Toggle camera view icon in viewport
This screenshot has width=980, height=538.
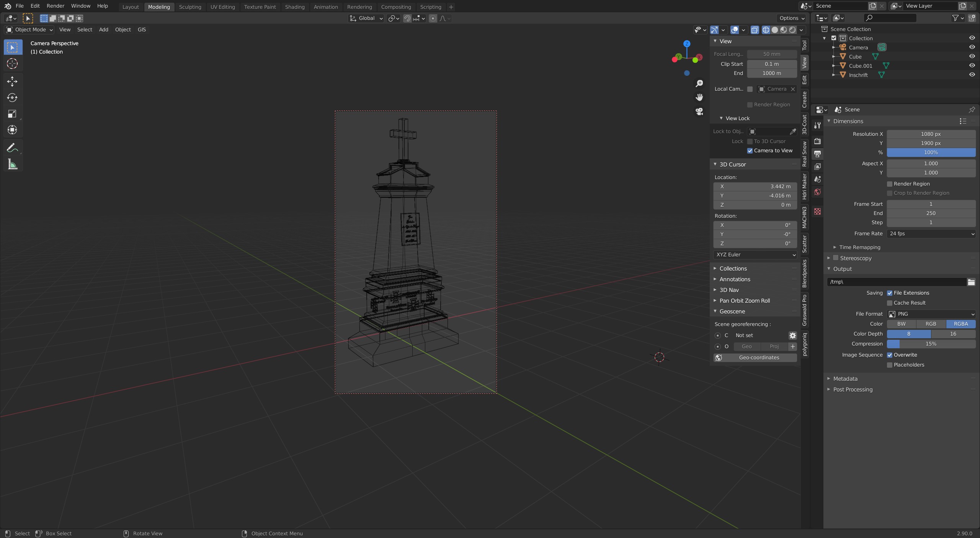[699, 111]
